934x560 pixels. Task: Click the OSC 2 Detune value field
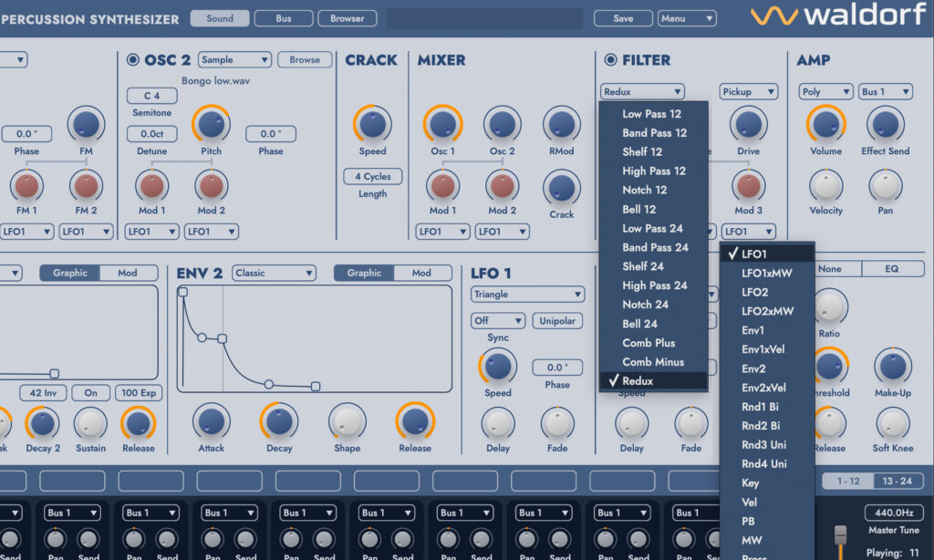(151, 134)
